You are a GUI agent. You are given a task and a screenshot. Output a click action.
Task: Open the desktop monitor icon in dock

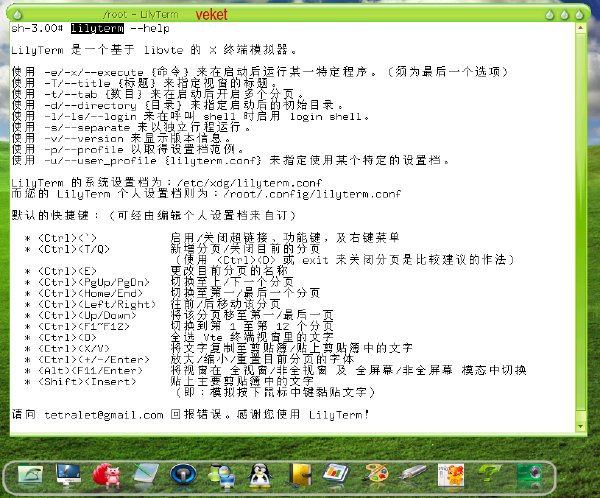coord(68,475)
